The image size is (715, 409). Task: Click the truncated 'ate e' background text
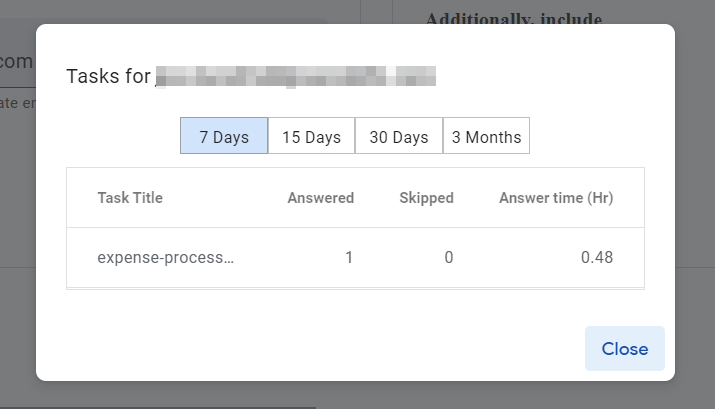click(17, 102)
